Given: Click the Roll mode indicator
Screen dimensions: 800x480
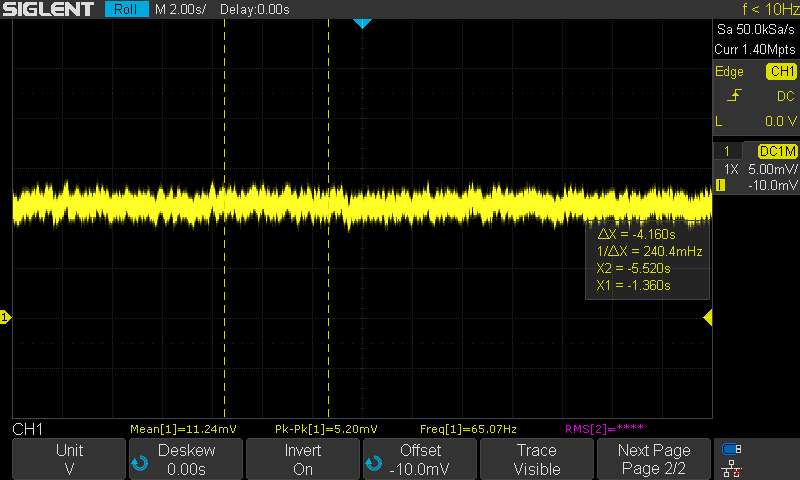Looking at the screenshot, I should pos(126,9).
